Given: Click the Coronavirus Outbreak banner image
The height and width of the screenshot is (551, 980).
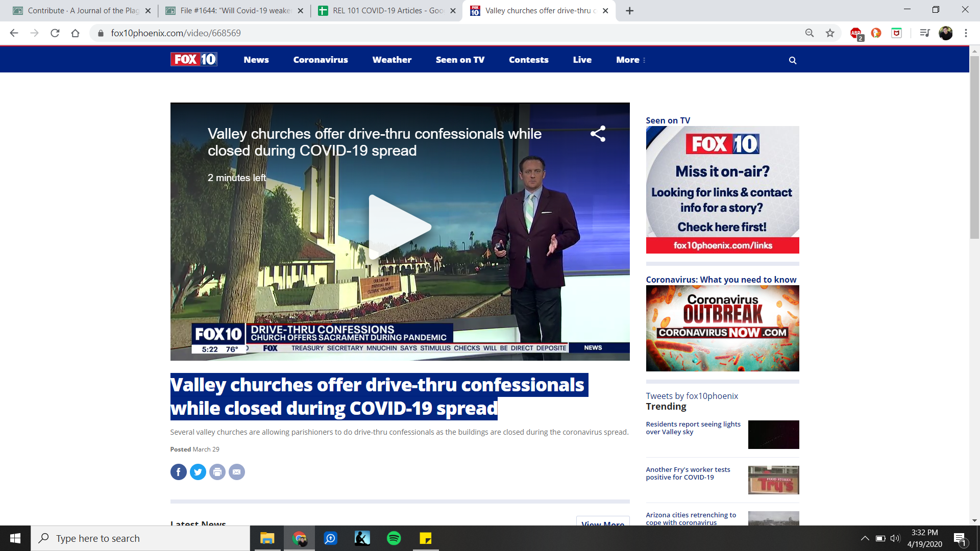Looking at the screenshot, I should tap(722, 328).
